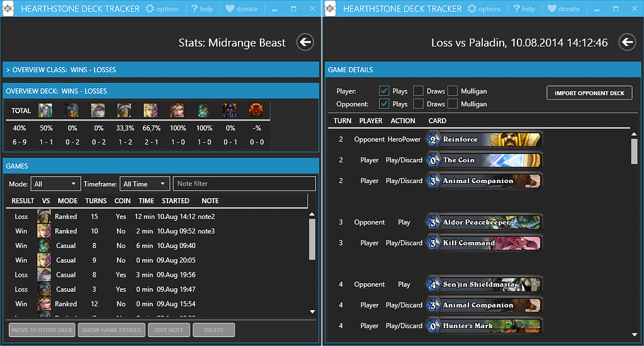The height and width of the screenshot is (346, 644).
Task: Open the Timeframe dropdown
Action: pyautogui.click(x=144, y=184)
